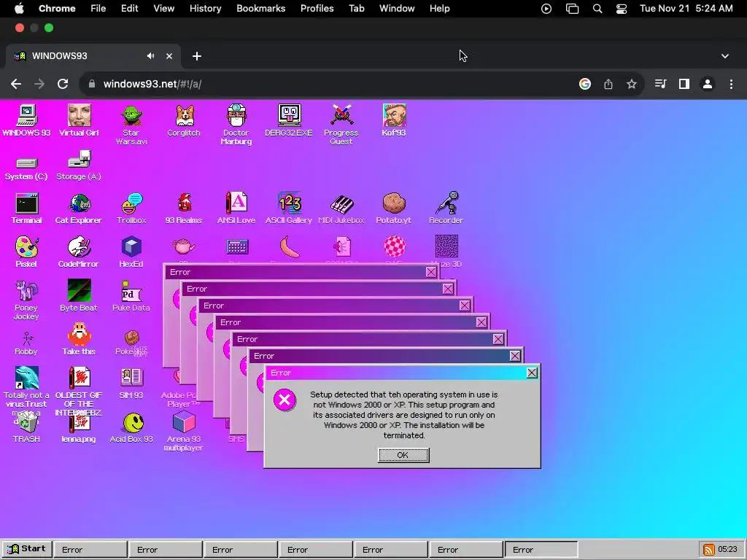Open the Maze 3D icon
The image size is (747, 560).
tap(446, 251)
